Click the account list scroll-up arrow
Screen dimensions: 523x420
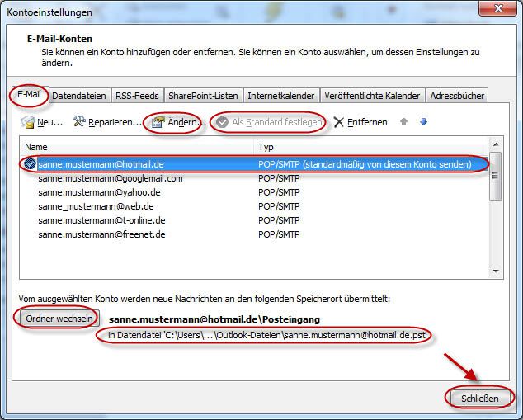(496, 144)
